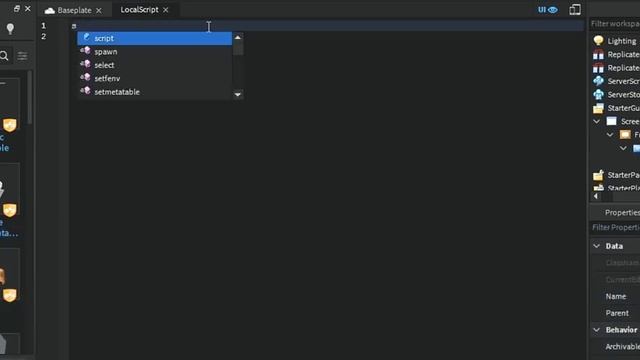Close the Baseplate tab
640x360 pixels.
click(x=99, y=10)
